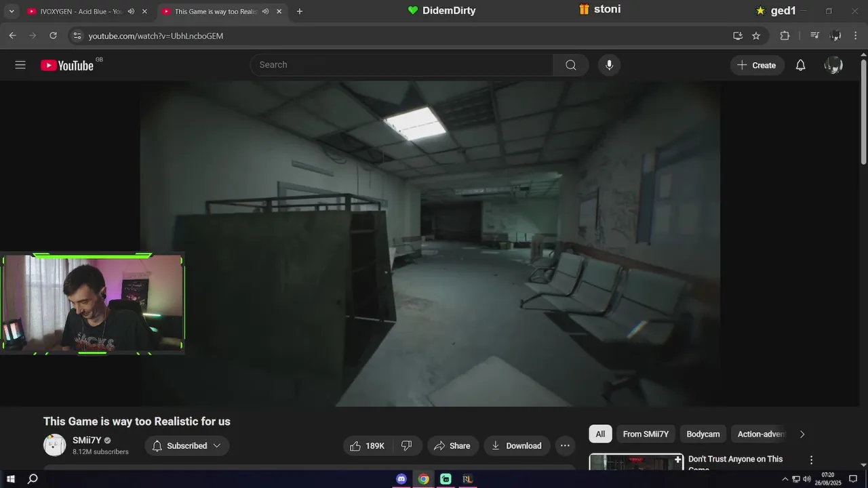Bookmark this page with the star icon

[x=756, y=36]
